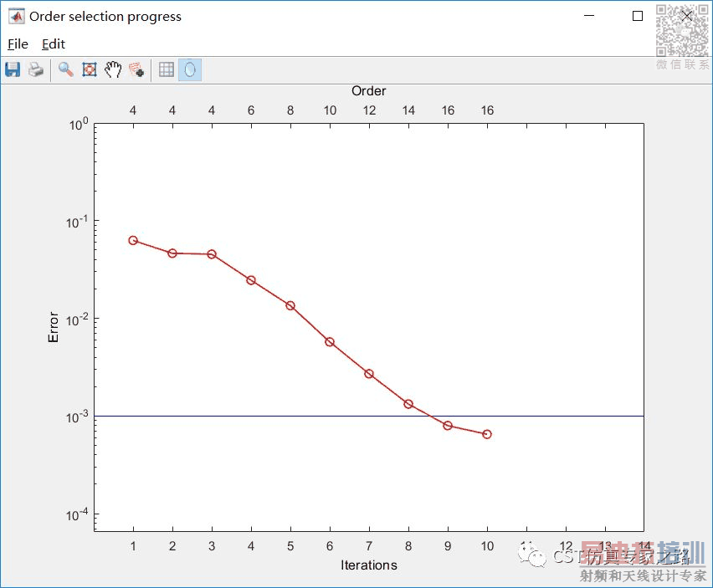Click the 10^-1 y-axis tick label

pos(77,222)
